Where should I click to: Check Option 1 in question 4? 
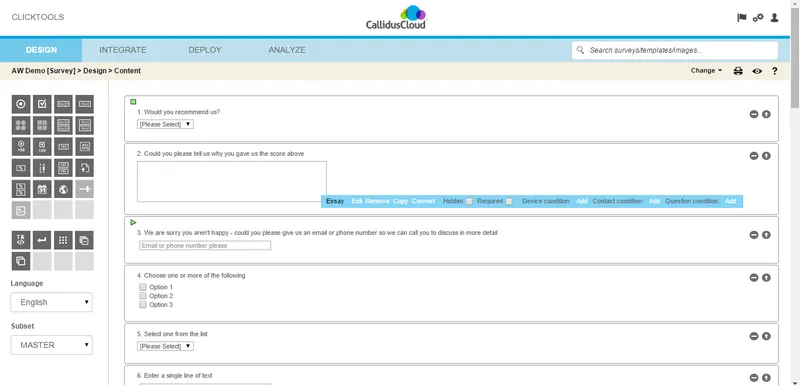pyautogui.click(x=143, y=287)
